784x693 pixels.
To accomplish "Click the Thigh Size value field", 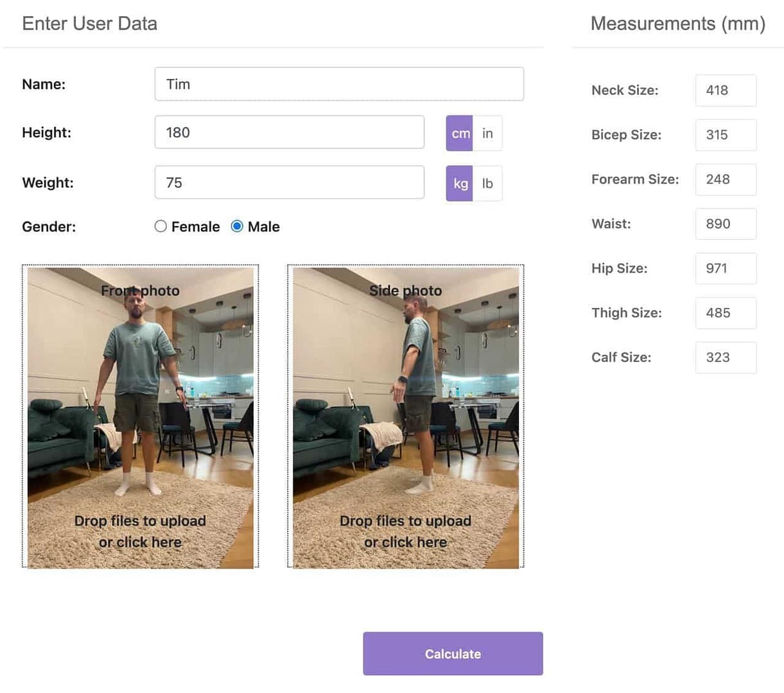I will tap(725, 313).
